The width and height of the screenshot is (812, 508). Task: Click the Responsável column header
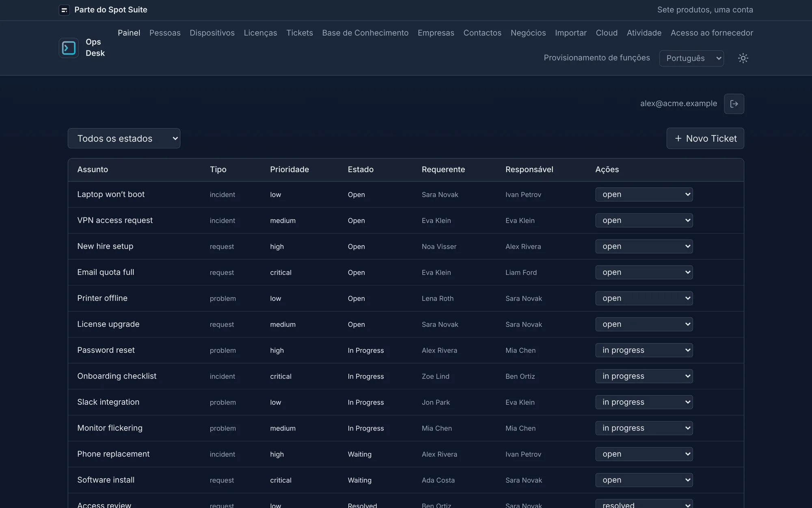tap(529, 169)
